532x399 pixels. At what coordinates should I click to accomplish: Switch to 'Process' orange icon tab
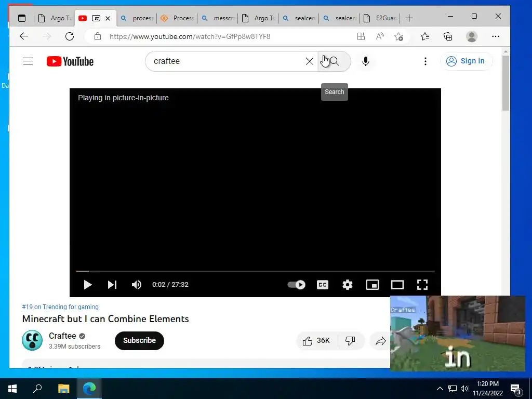tap(177, 18)
